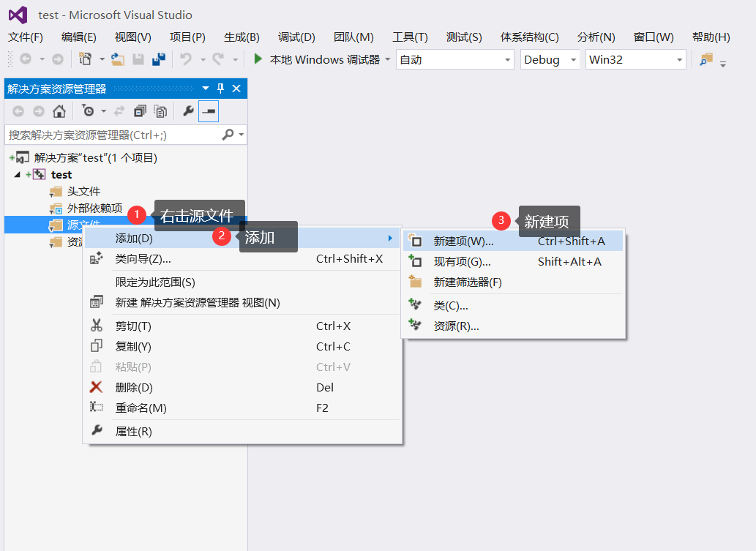This screenshot has height=551, width=756.
Task: Select 类(C)... in the submenu
Action: [514, 306]
